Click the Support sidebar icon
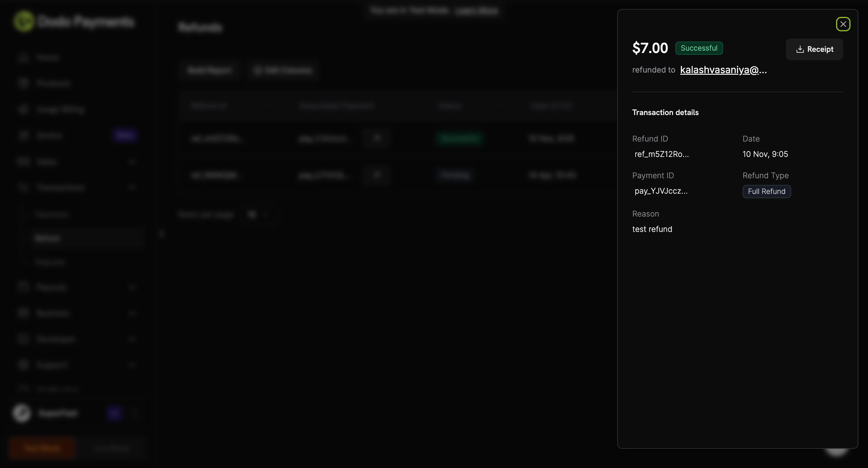Viewport: 868px width, 468px height. [x=23, y=365]
